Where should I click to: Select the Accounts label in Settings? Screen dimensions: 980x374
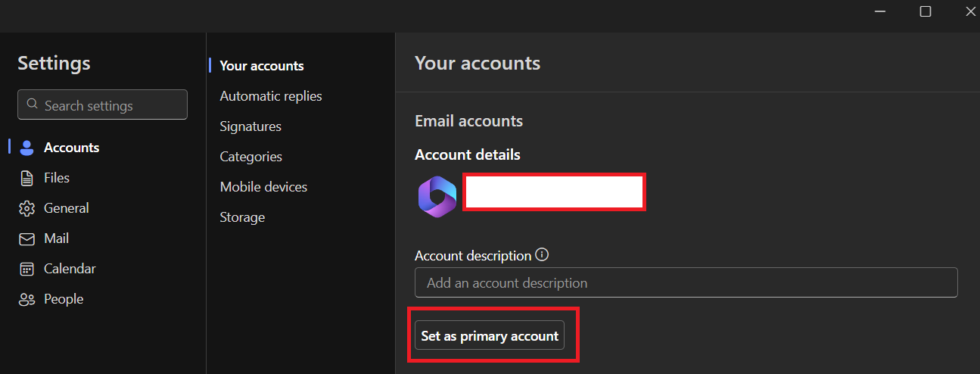tap(72, 148)
